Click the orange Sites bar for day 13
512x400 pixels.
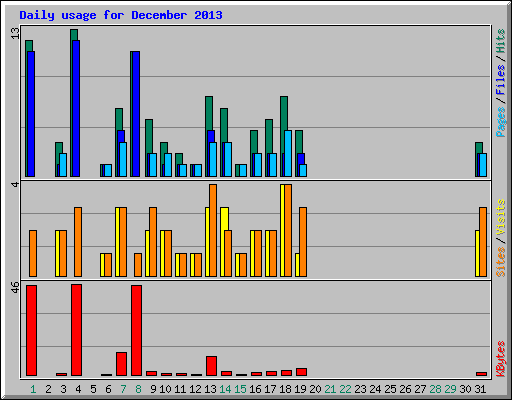click(213, 230)
